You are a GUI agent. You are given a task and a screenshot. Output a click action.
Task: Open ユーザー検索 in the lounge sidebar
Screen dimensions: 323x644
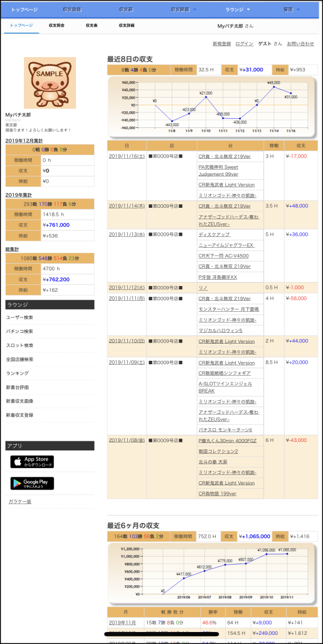point(20,317)
